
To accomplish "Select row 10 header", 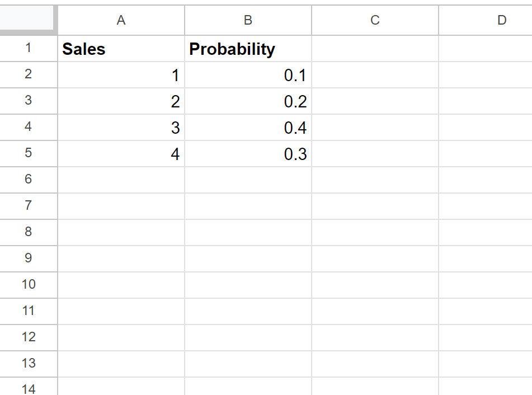I will pos(29,284).
